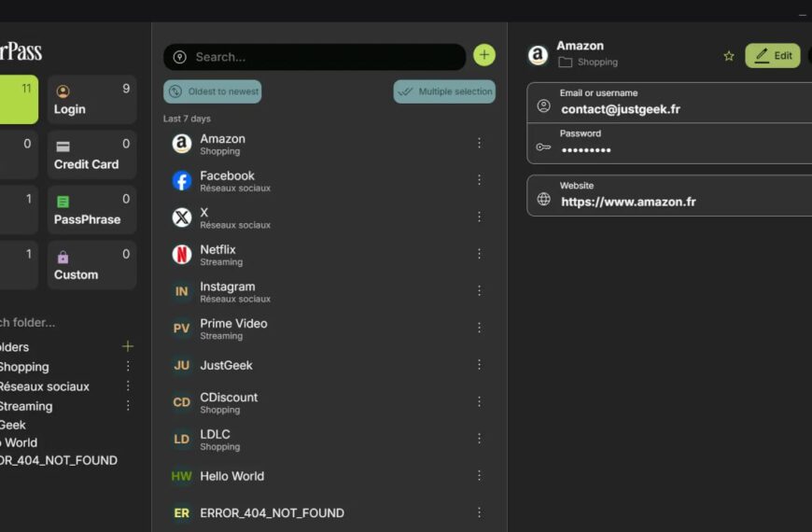
Task: Open the Instagram entry
Action: (x=329, y=291)
